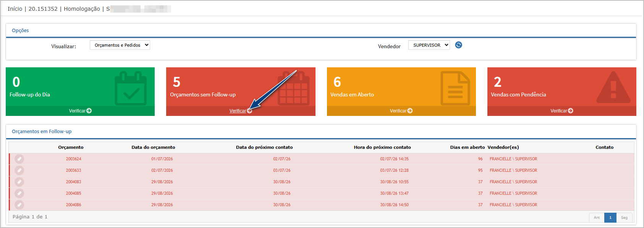This screenshot has height=228, width=644.
Task: Click the Dias em aberto column header
Action: click(468, 147)
